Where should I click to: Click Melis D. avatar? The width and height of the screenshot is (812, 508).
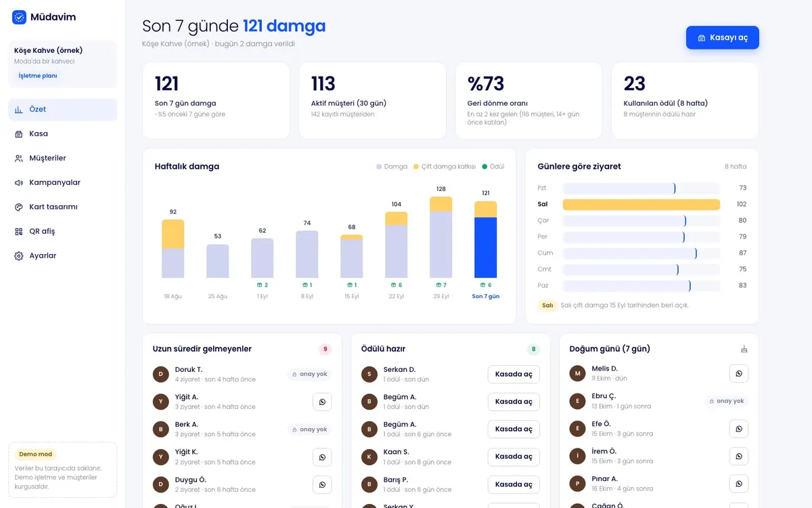tap(577, 373)
